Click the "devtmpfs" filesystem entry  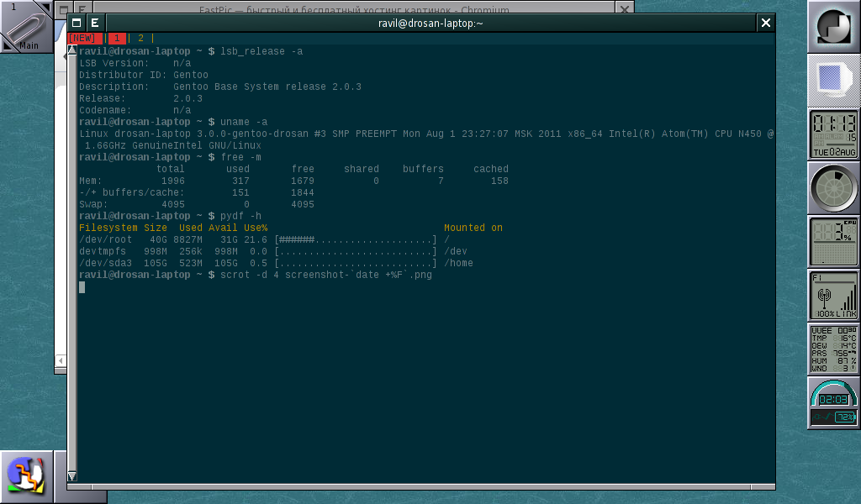103,252
